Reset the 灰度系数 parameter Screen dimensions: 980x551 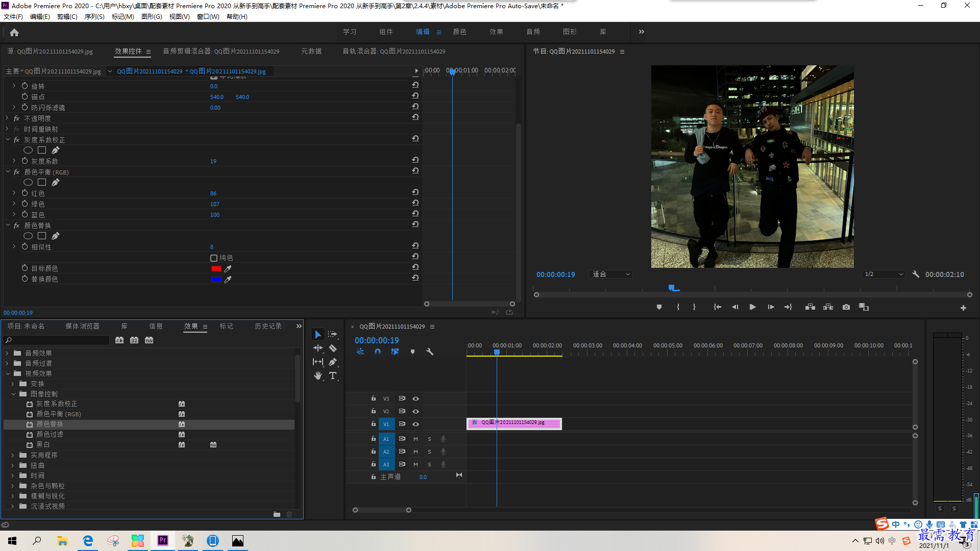pyautogui.click(x=415, y=160)
